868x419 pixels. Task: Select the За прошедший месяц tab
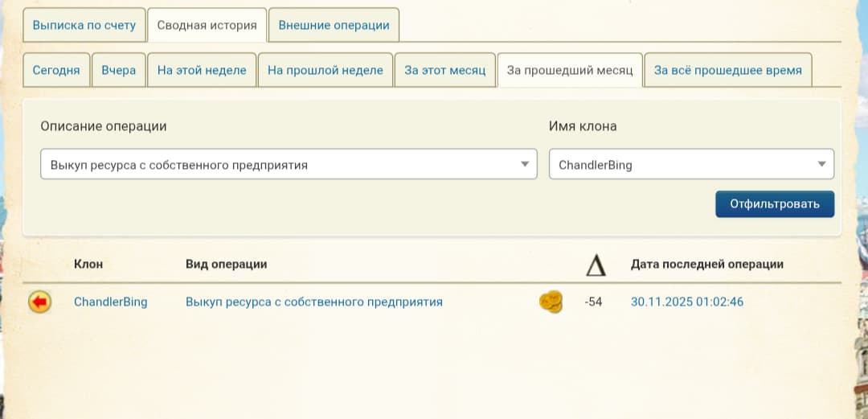tap(570, 70)
